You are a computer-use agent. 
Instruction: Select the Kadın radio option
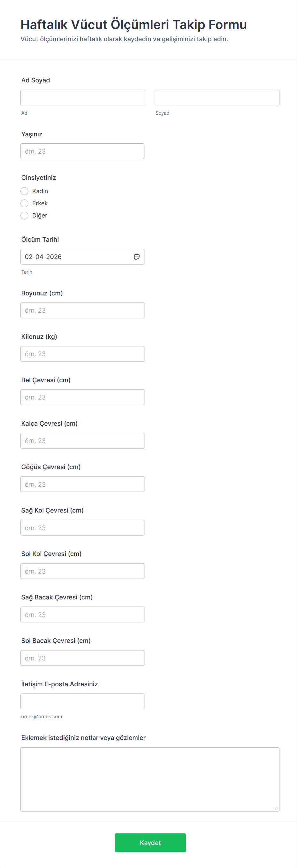[25, 191]
